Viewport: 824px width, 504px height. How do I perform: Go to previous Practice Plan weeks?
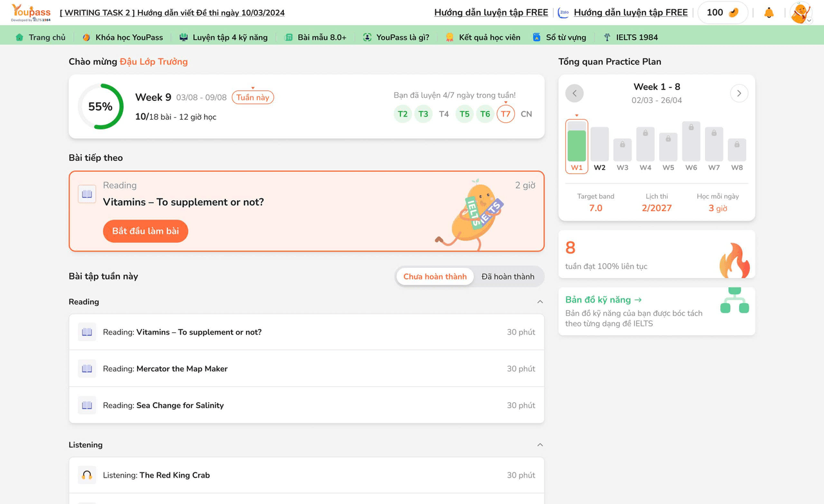pyautogui.click(x=574, y=93)
